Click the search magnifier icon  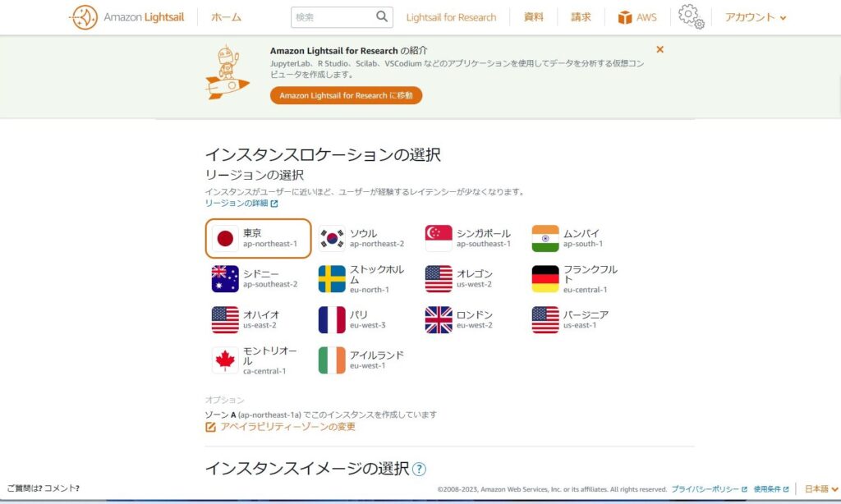[x=381, y=16]
